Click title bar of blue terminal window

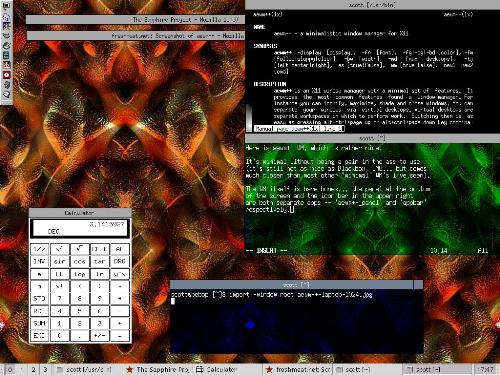tap(291, 285)
